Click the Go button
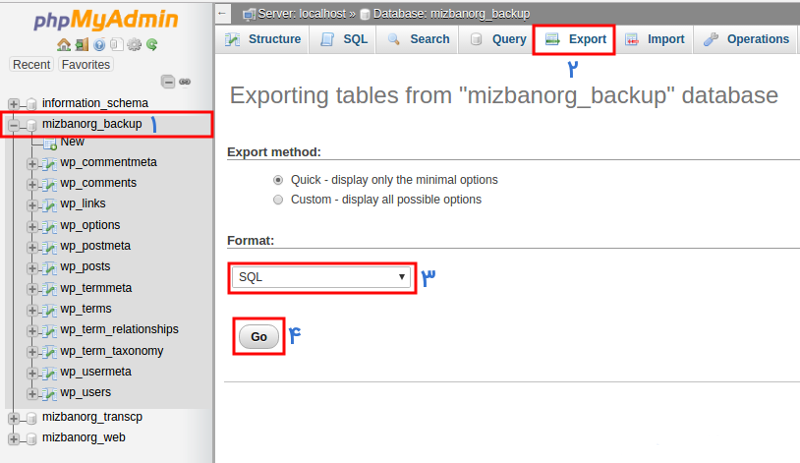Viewport: 800px width, 463px height. [x=259, y=336]
